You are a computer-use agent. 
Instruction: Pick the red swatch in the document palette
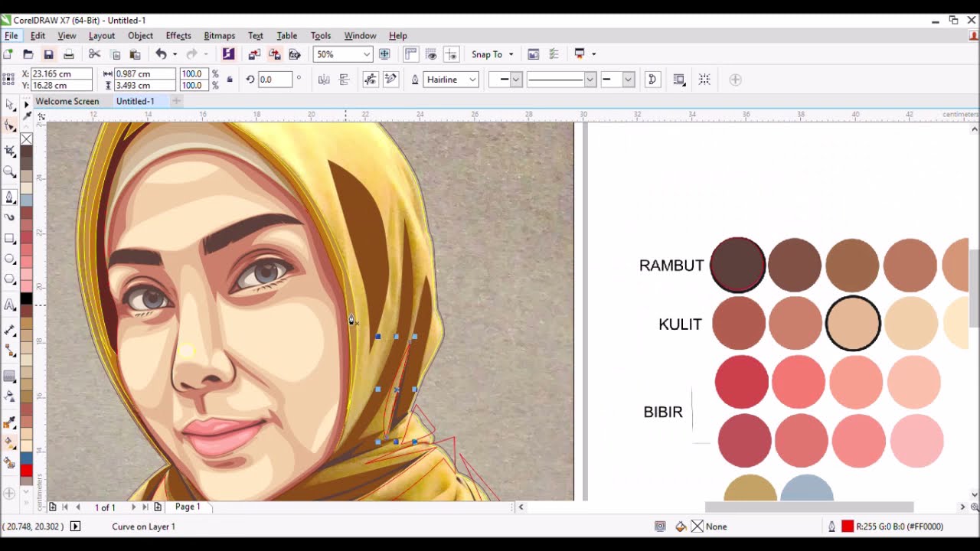tap(26, 471)
